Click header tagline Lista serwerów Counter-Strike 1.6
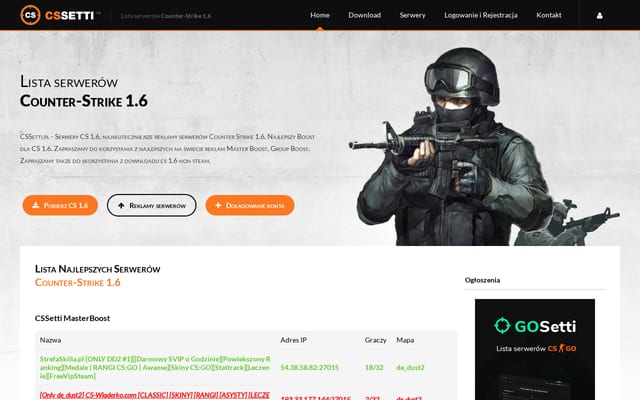 click(166, 16)
